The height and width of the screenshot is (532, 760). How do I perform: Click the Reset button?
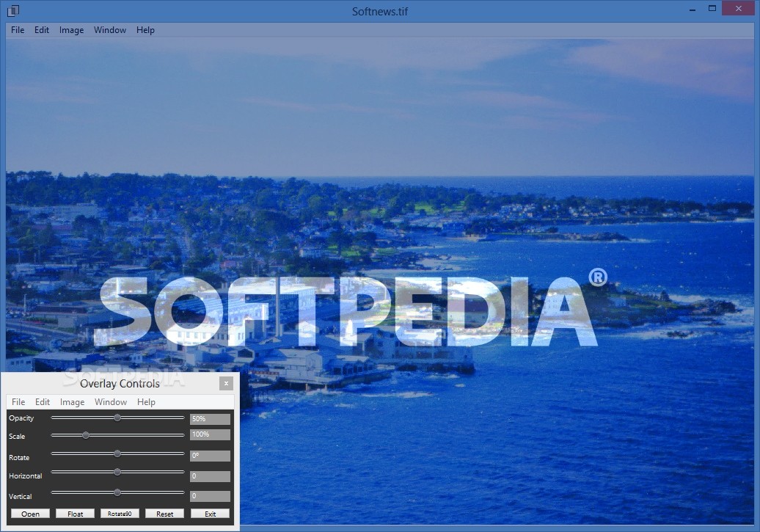(x=165, y=514)
